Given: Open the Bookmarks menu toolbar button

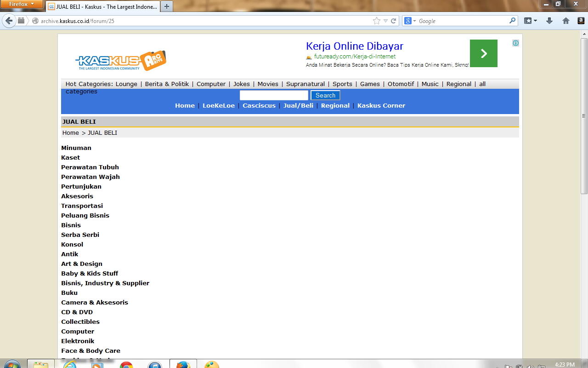Looking at the screenshot, I should click(531, 21).
